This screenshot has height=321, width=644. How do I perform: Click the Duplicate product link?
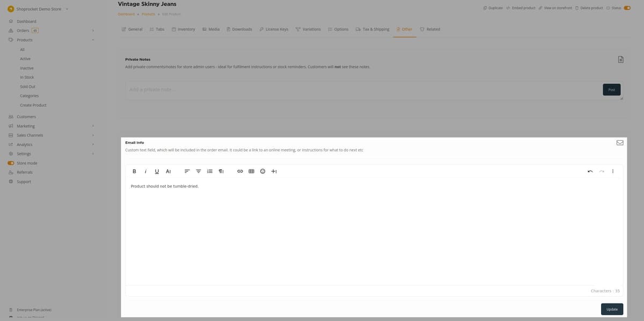tap(493, 8)
